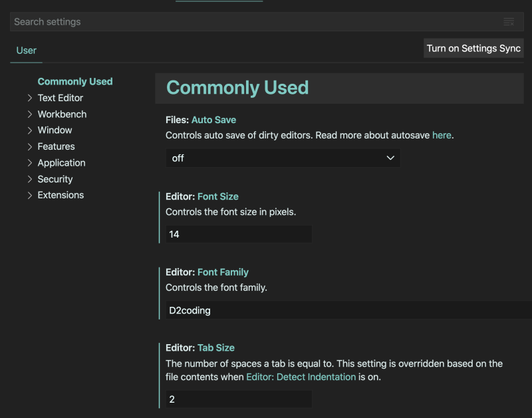The image size is (532, 418).
Task: Select the Features category label
Action: (56, 146)
